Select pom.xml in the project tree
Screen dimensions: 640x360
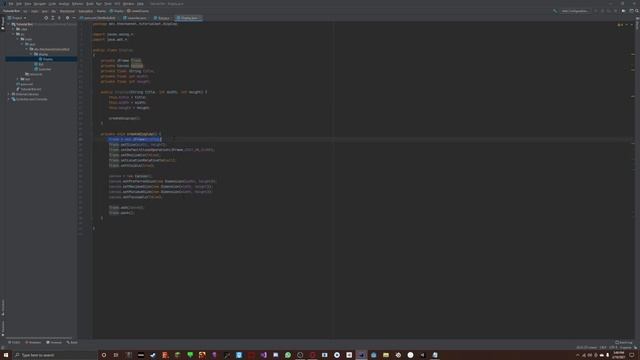pyautogui.click(x=24, y=84)
